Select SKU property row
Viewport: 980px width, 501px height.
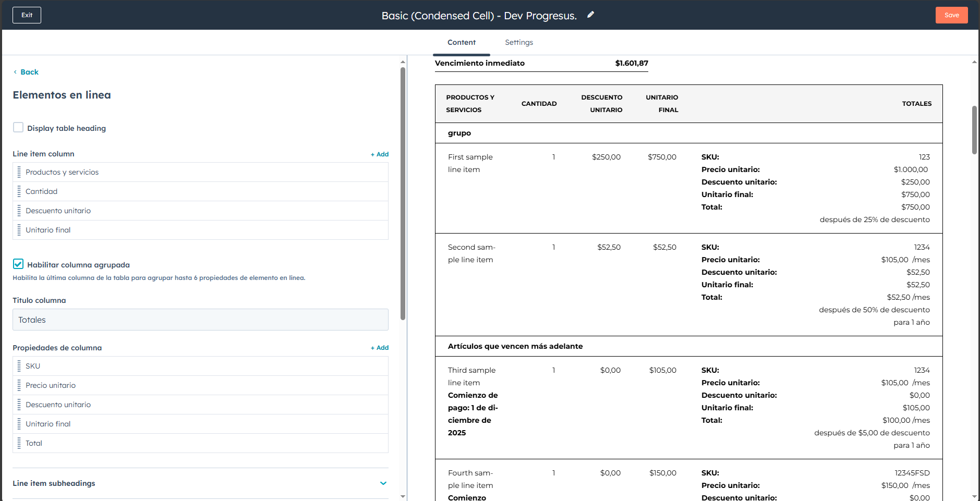coord(200,366)
